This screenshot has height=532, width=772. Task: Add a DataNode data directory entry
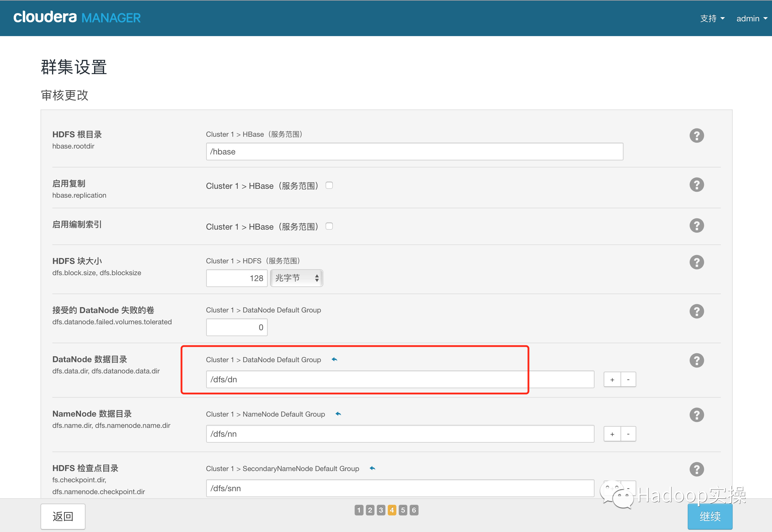click(612, 380)
